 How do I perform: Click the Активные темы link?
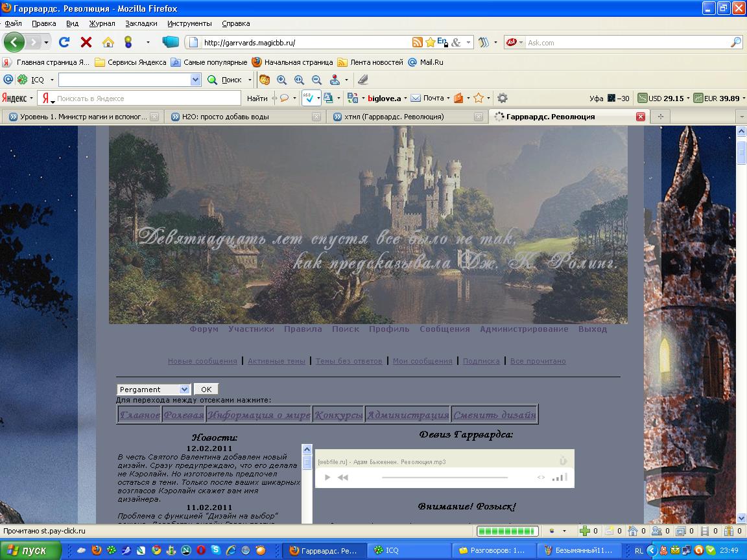point(276,361)
